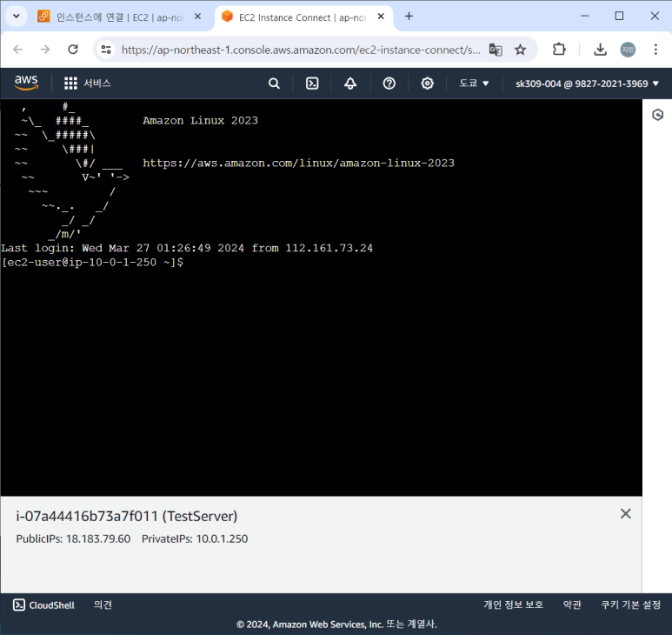Switch to the 인스턴스에 연결 EC2 tab
672x635 pixels.
pyautogui.click(x=111, y=17)
